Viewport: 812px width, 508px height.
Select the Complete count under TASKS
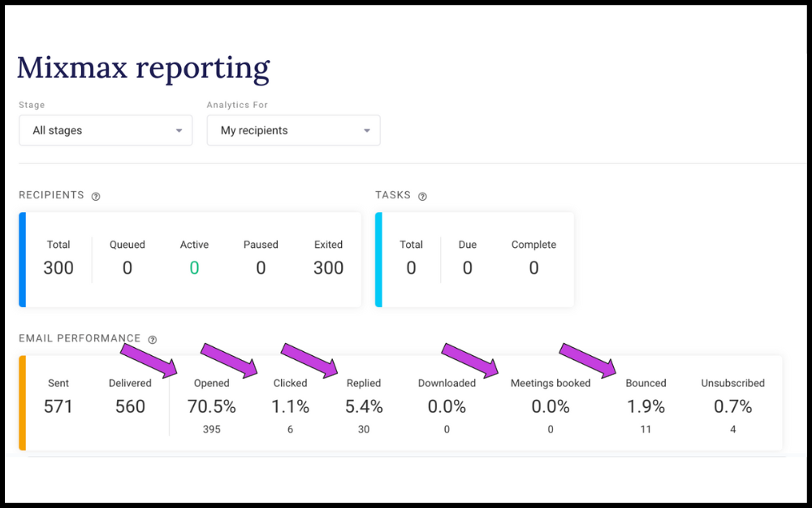point(533,267)
